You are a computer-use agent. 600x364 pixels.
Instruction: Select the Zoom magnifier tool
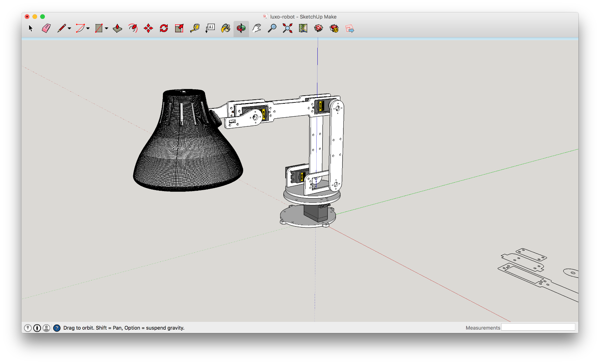(x=272, y=29)
